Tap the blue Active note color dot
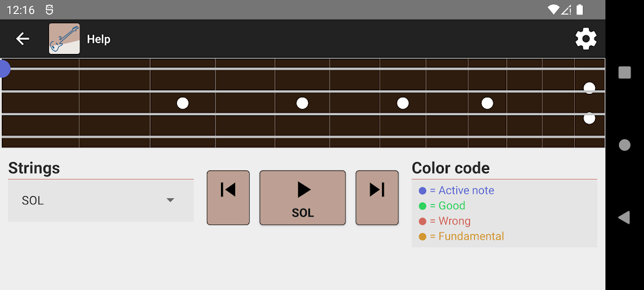This screenshot has width=644, height=290. click(x=422, y=191)
